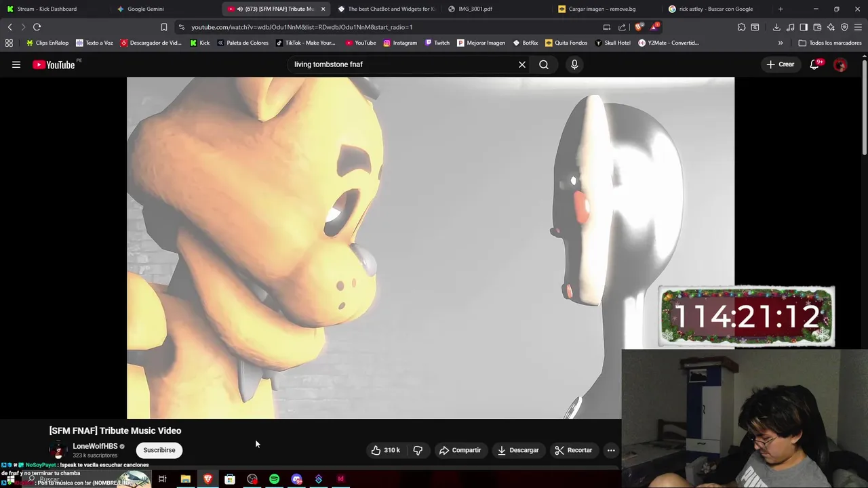
Task: Open the browser extensions puzzle icon
Action: [x=741, y=27]
